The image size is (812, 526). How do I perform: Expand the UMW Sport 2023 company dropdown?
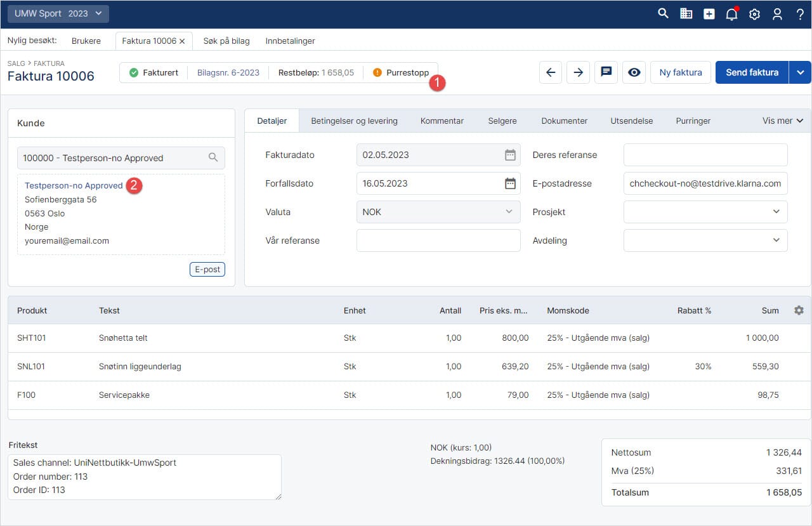pos(58,13)
